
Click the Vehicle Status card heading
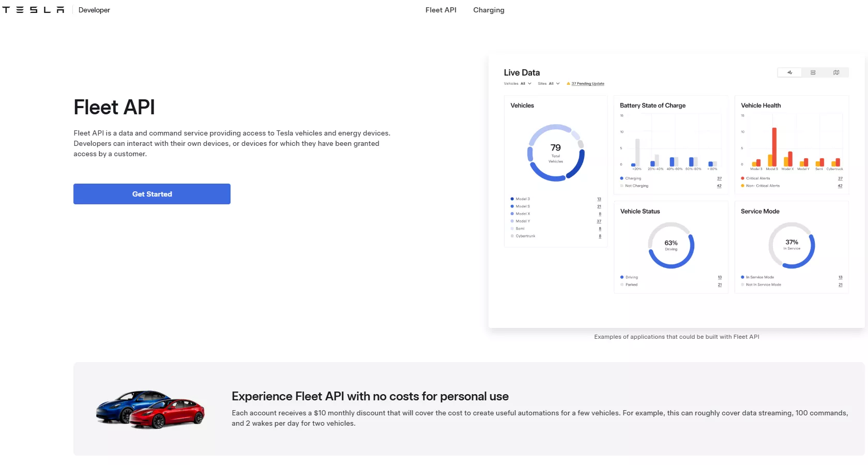640,212
